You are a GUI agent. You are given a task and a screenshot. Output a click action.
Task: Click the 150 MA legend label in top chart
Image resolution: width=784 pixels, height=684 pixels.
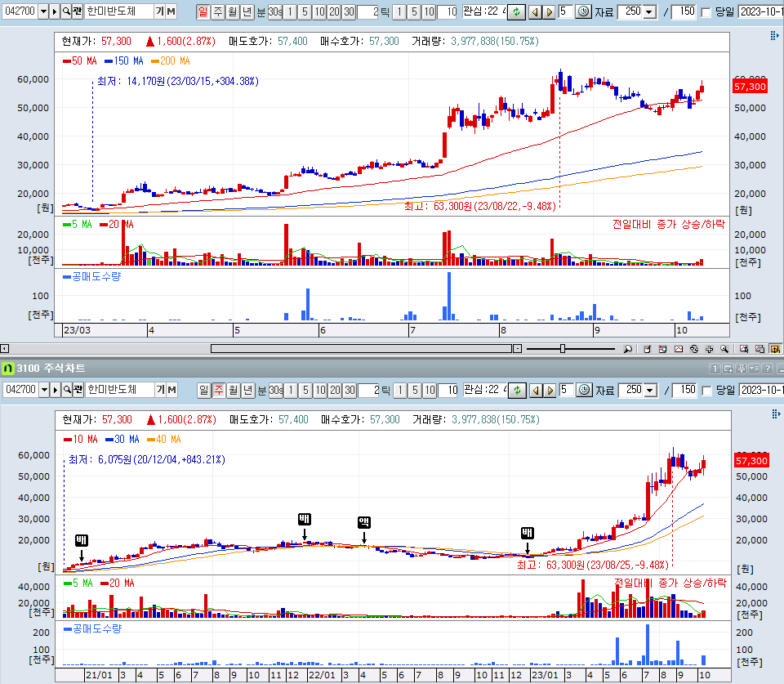point(124,61)
